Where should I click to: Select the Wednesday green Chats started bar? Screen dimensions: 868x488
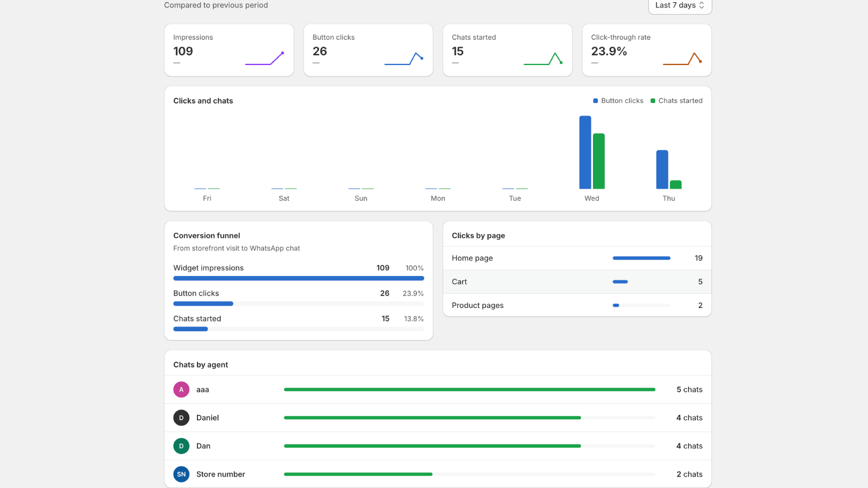pyautogui.click(x=599, y=161)
